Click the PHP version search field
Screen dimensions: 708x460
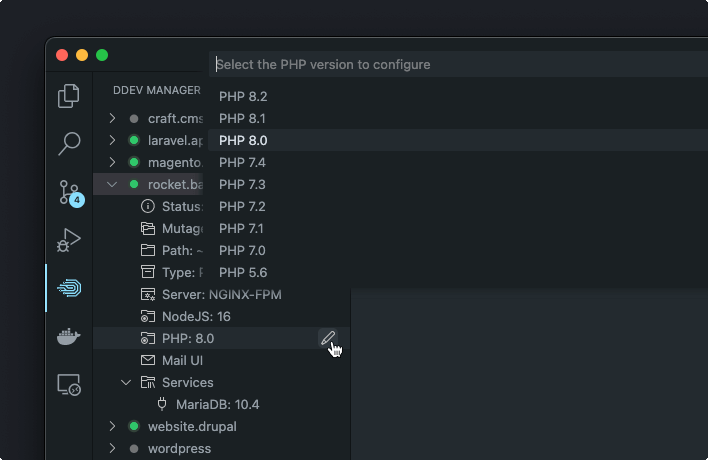click(450, 65)
